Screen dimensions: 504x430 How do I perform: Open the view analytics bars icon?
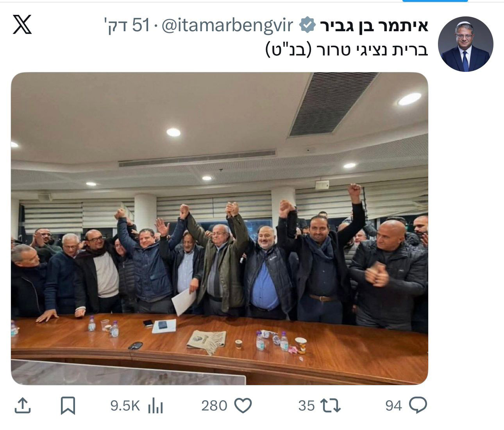click(155, 405)
